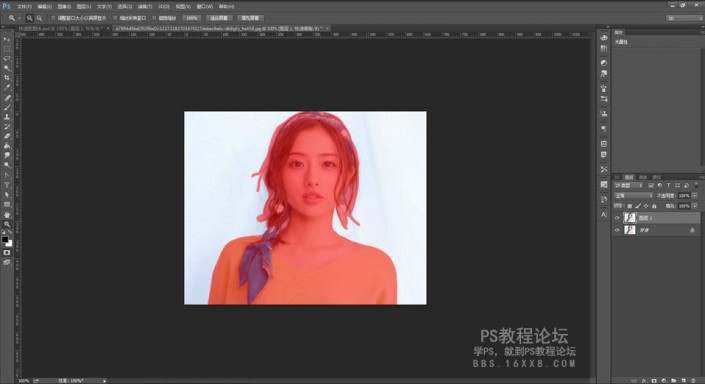The width and height of the screenshot is (705, 384).
Task: Select the Path Selection tool
Action: [x=7, y=195]
